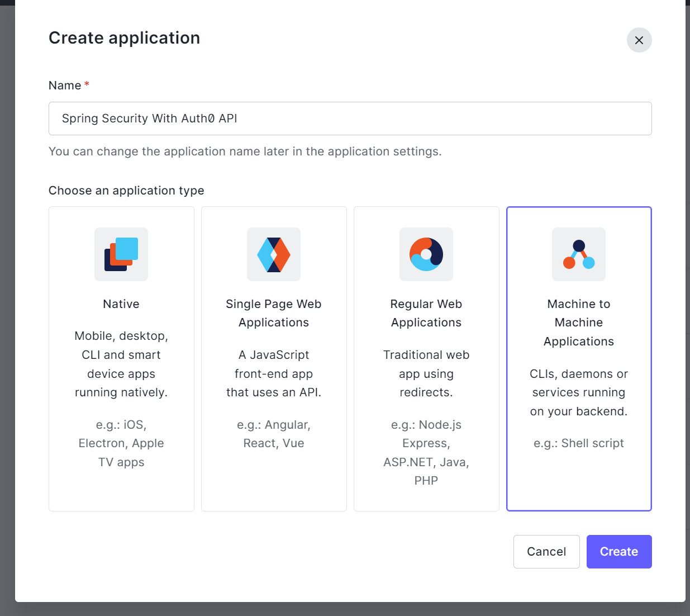Screen dimensions: 690x616
Task: Click the hint about changing application name later
Action: 245,151
